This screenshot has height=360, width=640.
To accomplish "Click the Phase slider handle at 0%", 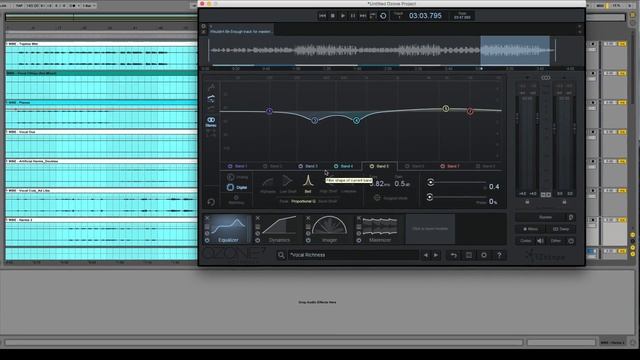I will click(429, 197).
